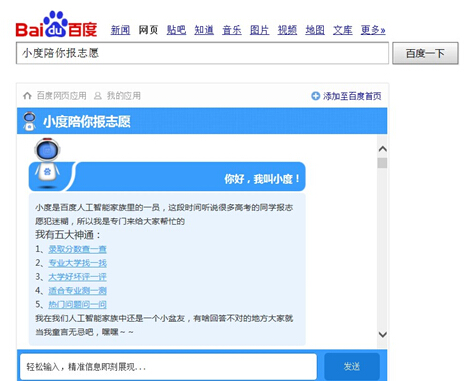Open the 视频 navigation link
The height and width of the screenshot is (381, 465).
tap(287, 30)
